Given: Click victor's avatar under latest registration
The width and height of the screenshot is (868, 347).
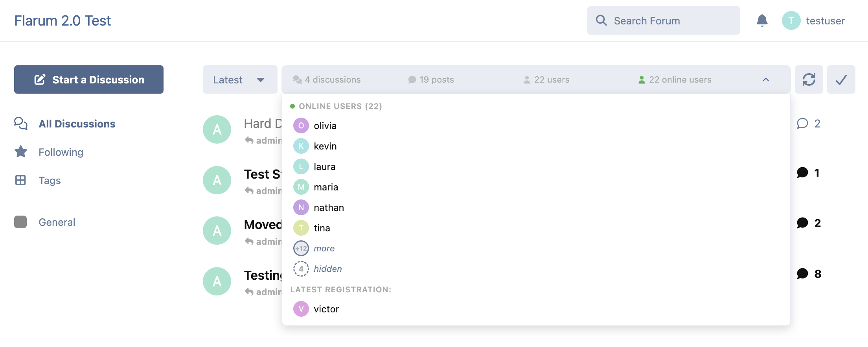Looking at the screenshot, I should point(301,309).
